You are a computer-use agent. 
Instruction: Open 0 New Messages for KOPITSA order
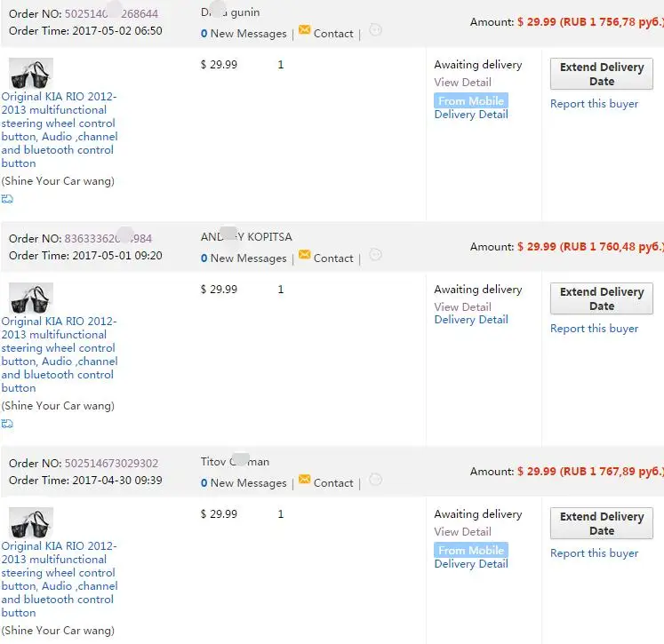(244, 258)
